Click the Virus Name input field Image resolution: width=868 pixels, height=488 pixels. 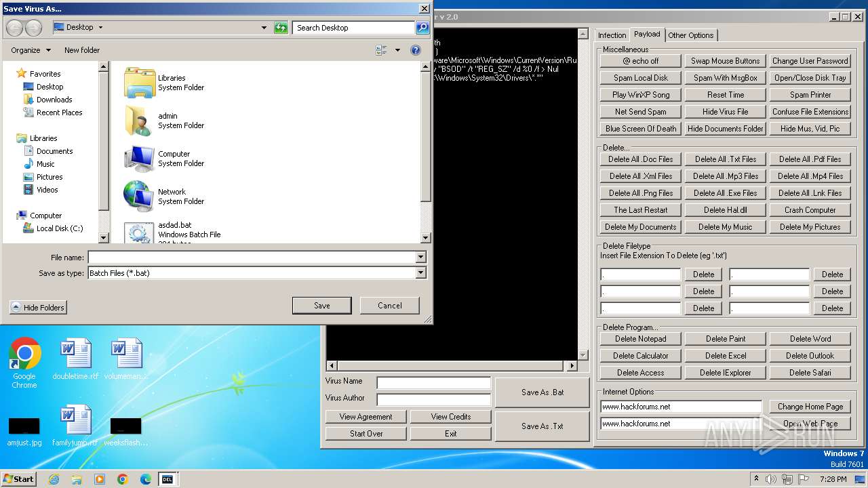coord(434,383)
